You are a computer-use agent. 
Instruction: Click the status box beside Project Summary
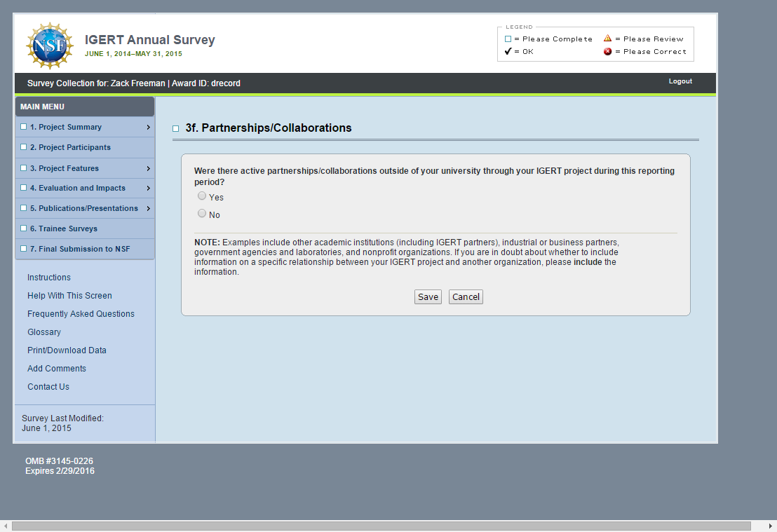[24, 127]
